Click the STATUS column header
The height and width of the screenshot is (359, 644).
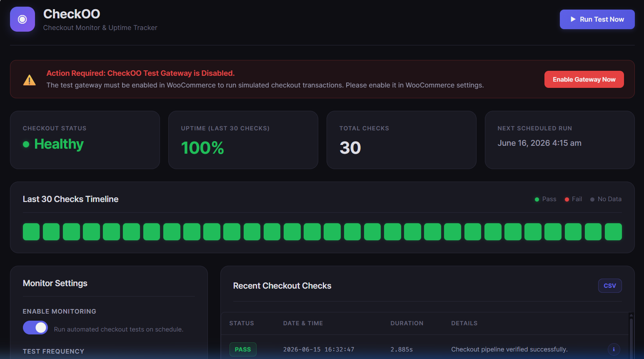tap(242, 323)
